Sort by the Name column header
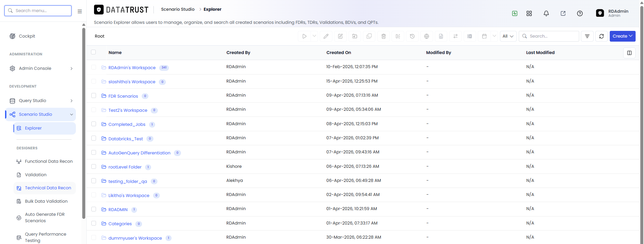 click(x=115, y=53)
